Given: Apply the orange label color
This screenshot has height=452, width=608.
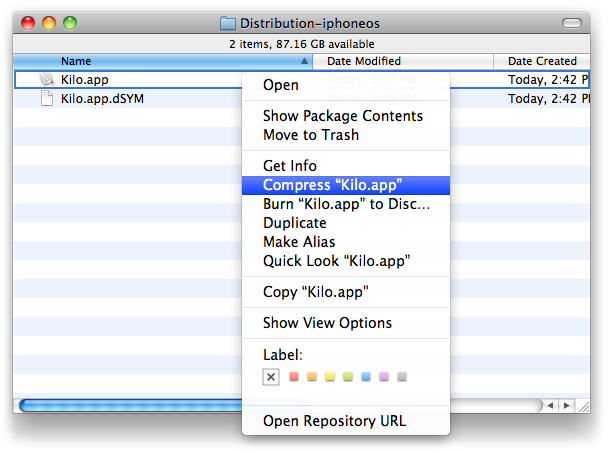Looking at the screenshot, I should (x=312, y=377).
